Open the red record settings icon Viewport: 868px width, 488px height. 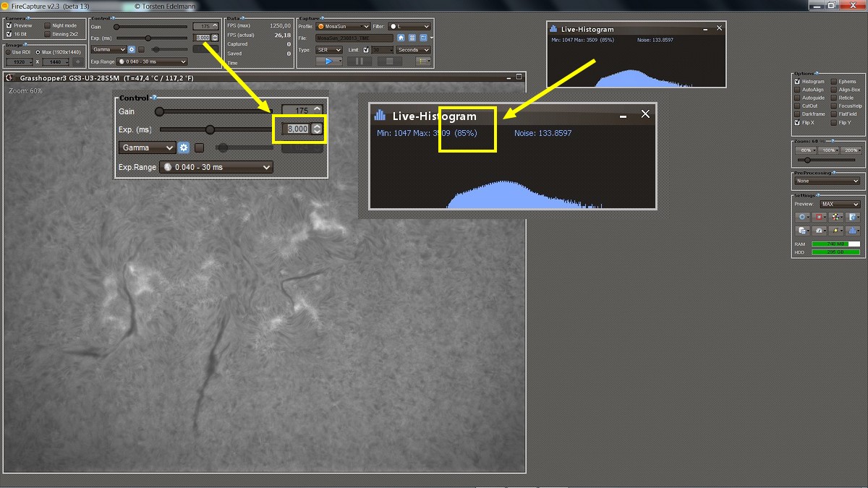(x=819, y=216)
